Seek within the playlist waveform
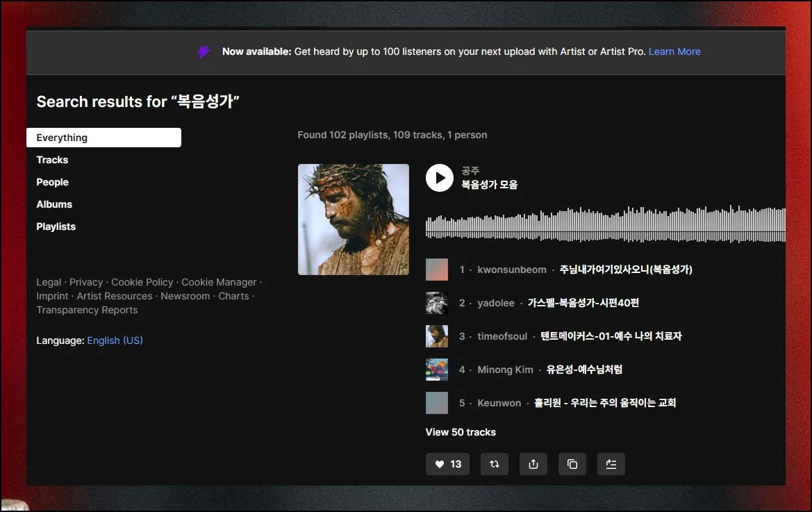812x512 pixels. pos(606,224)
